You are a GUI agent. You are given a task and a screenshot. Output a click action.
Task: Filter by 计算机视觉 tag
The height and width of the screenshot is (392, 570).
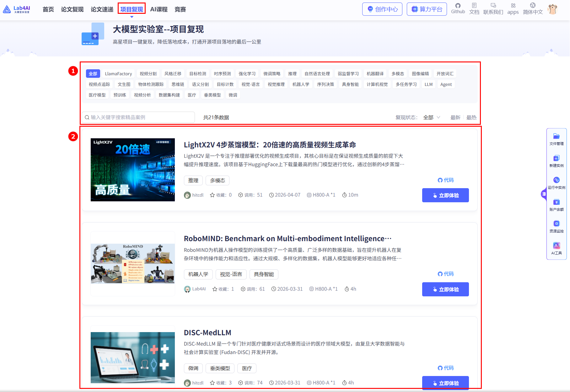[377, 84]
